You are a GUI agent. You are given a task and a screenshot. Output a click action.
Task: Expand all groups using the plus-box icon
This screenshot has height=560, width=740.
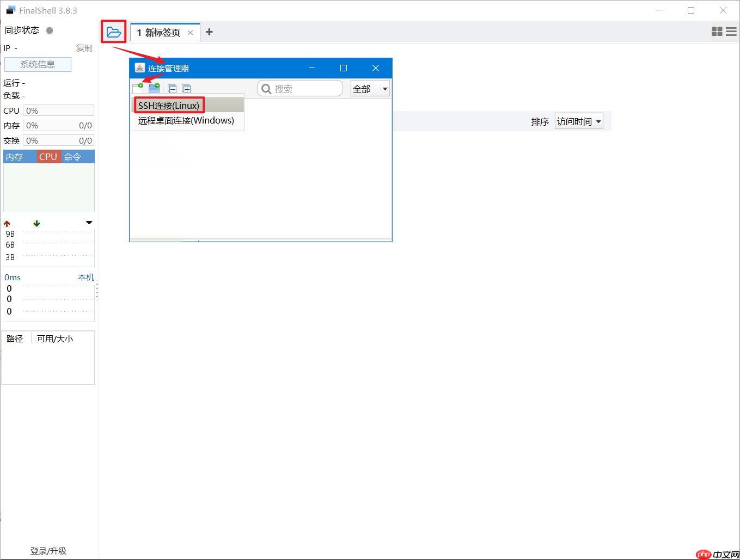[186, 88]
